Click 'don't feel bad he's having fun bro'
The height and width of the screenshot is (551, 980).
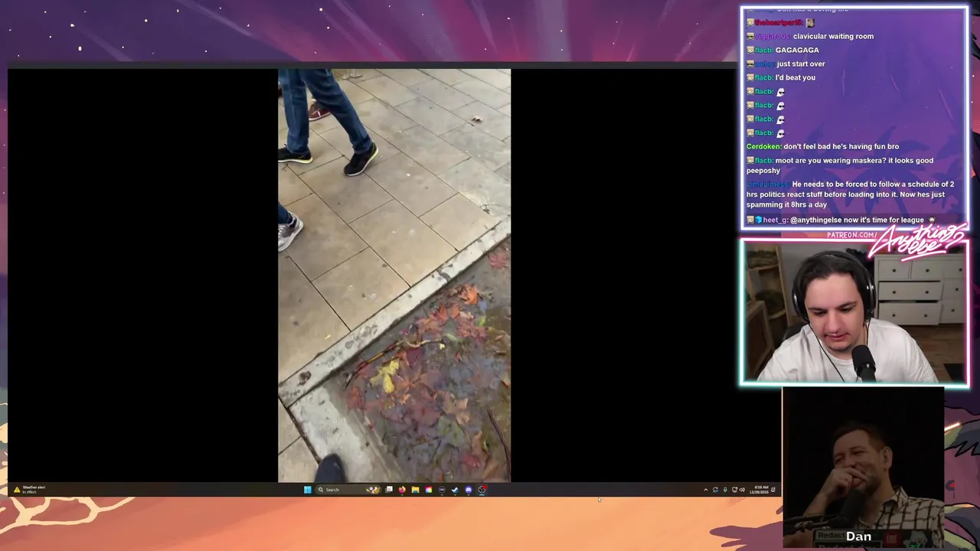[841, 146]
